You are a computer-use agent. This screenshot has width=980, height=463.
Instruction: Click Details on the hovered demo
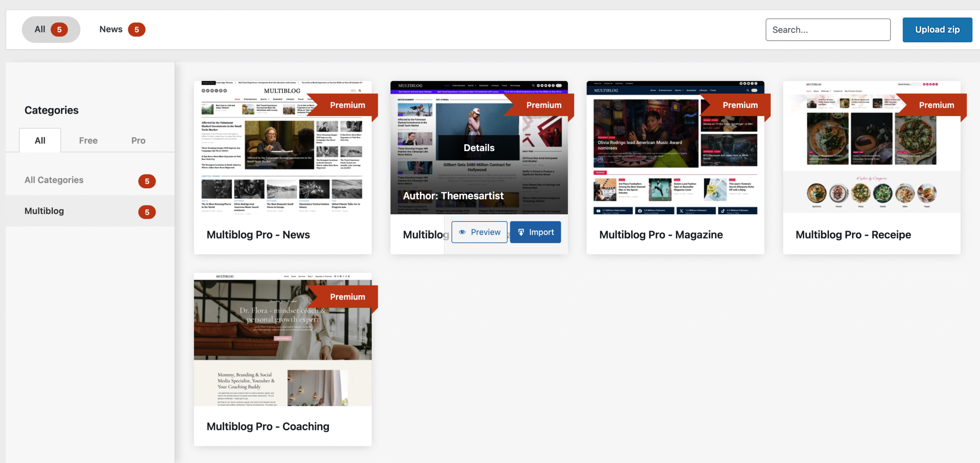[479, 148]
